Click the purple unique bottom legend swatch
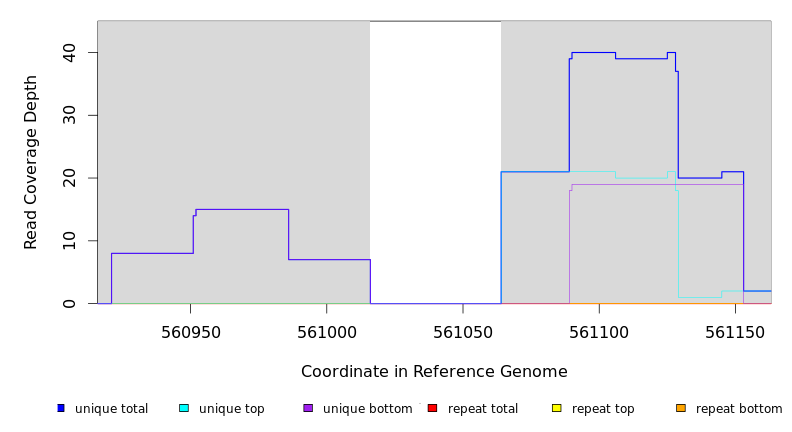The height and width of the screenshot is (432, 792). click(308, 408)
